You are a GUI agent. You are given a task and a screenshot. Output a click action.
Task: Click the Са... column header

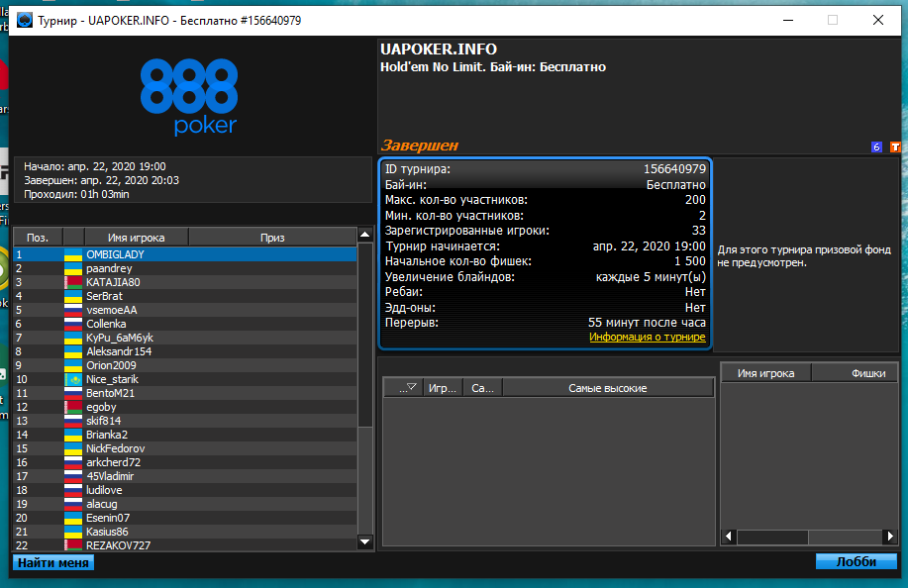pyautogui.click(x=482, y=388)
